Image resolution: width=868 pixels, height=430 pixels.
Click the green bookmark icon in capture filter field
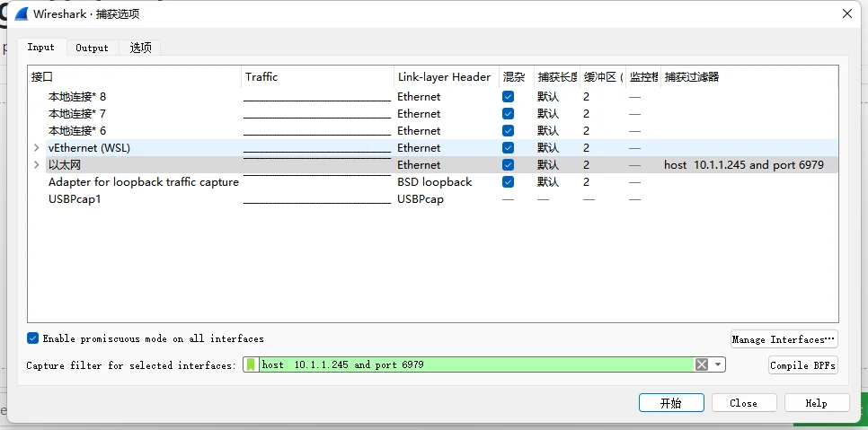point(252,364)
